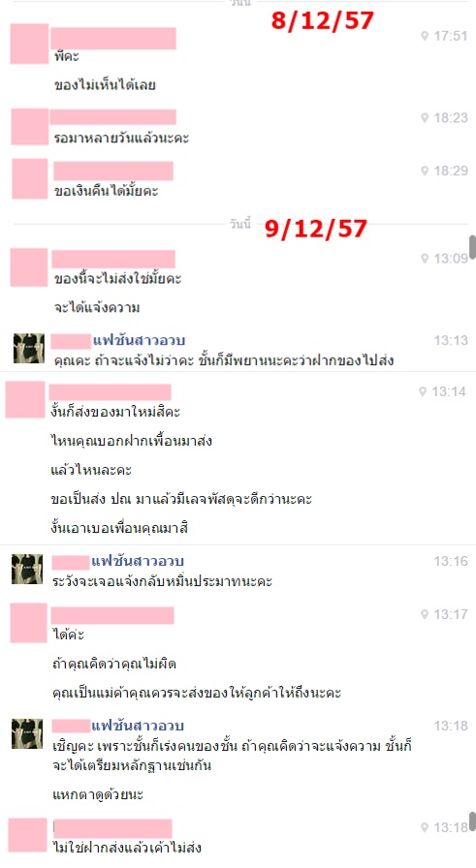Click the pink avatar beside the 17:51 message
476x868 pixels.
click(x=29, y=44)
